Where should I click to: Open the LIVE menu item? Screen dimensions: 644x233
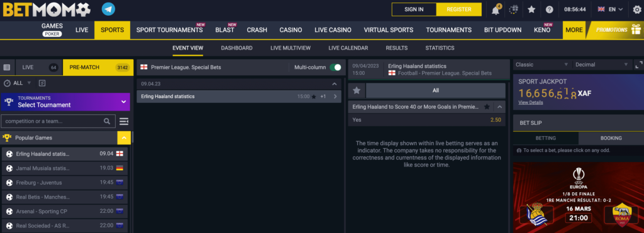pyautogui.click(x=82, y=30)
